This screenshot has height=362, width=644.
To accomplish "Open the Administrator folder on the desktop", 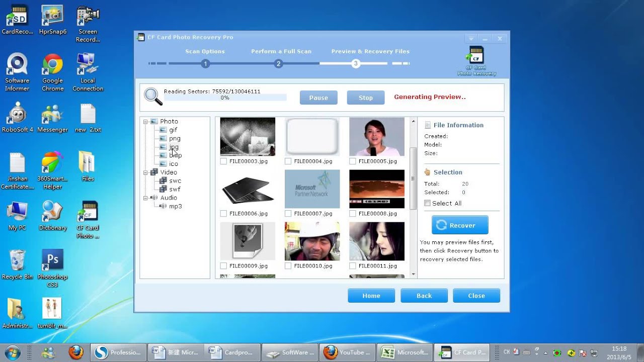I will (17, 313).
